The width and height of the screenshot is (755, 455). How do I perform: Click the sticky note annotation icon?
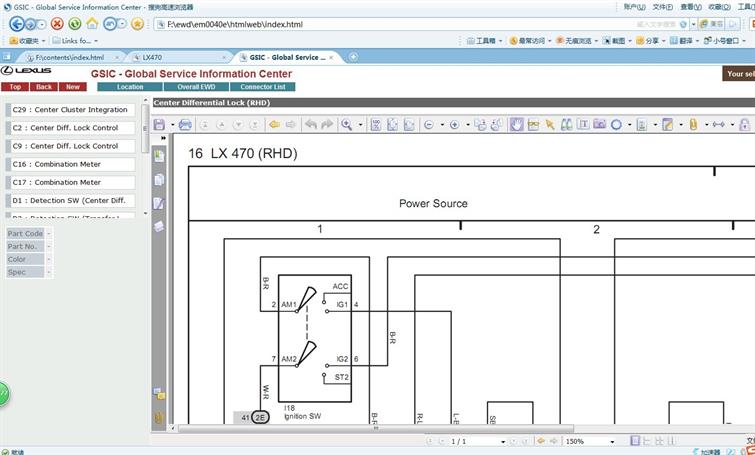[x=667, y=125]
